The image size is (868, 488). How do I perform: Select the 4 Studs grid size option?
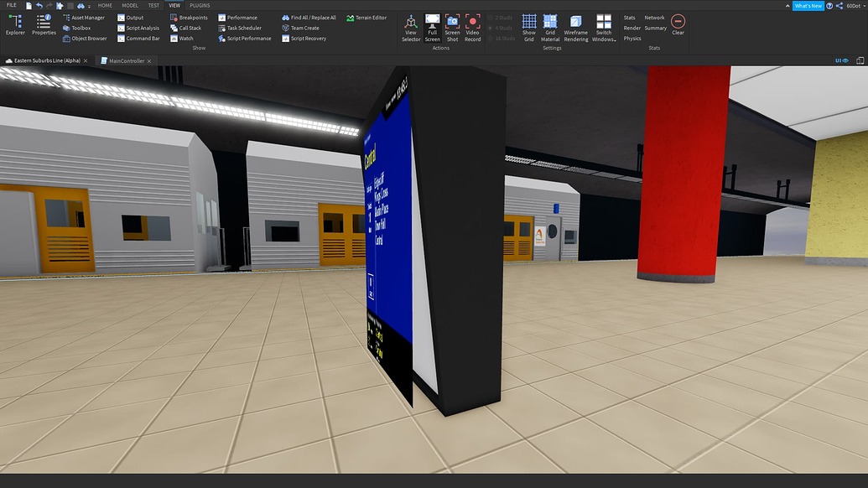[502, 28]
